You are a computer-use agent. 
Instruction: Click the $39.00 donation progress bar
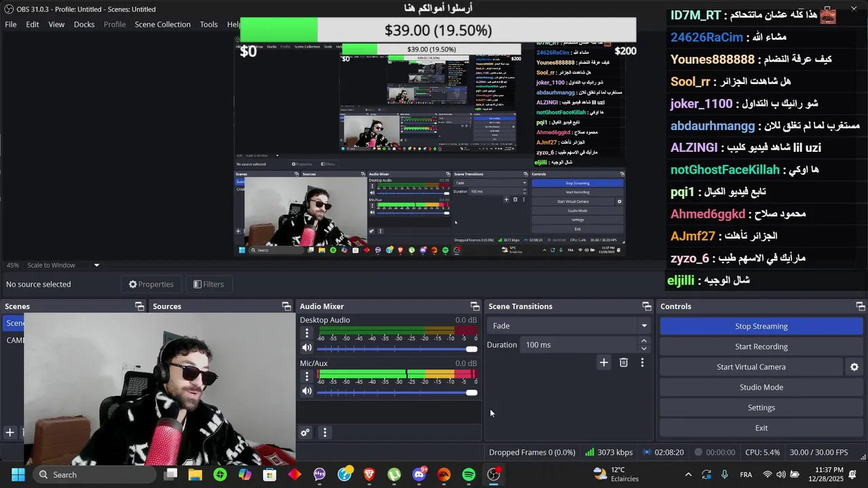438,30
